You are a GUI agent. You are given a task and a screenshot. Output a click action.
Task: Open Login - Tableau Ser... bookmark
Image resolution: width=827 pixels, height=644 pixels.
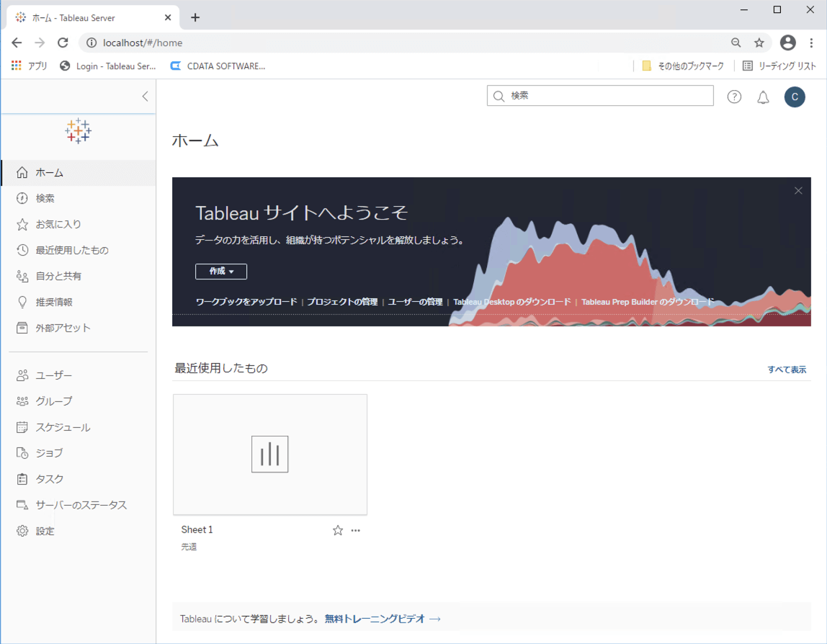tap(108, 66)
